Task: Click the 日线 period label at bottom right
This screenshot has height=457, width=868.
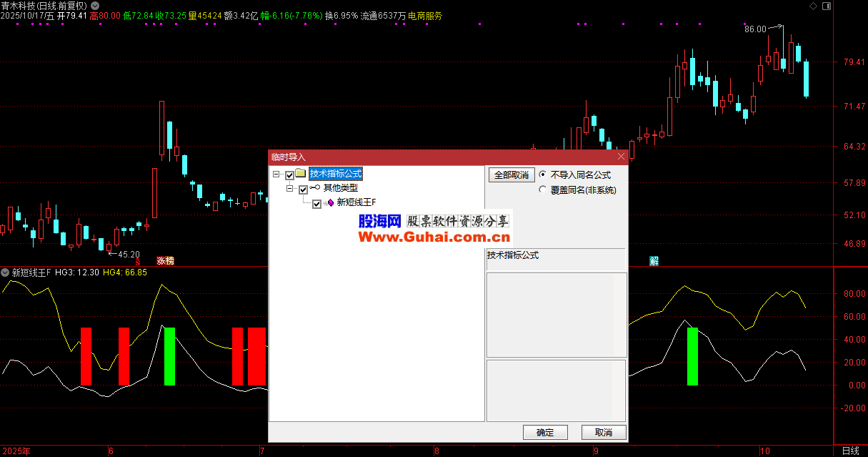Action: [x=851, y=451]
